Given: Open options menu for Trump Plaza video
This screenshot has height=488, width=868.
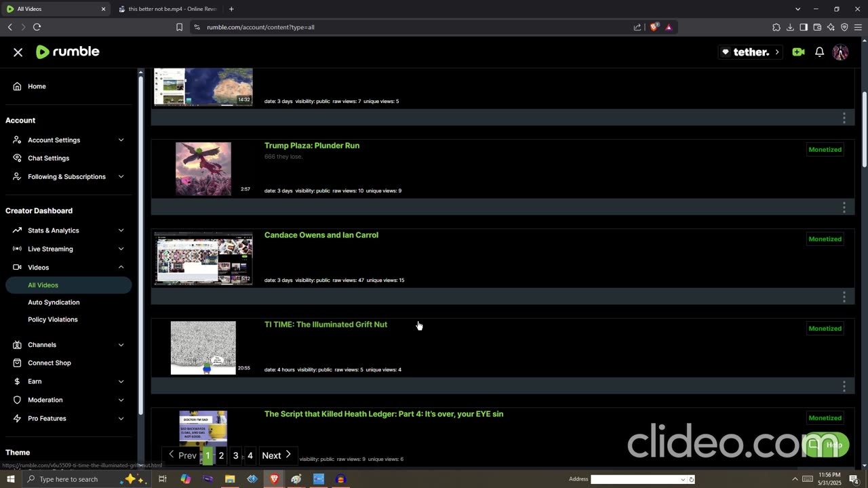Looking at the screenshot, I should pos(844,207).
